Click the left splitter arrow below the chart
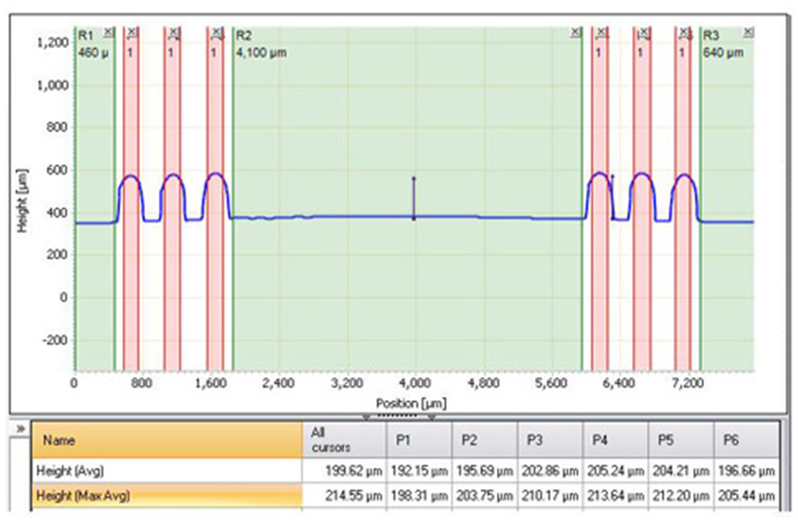Image resolution: width=798 pixels, height=532 pixels. point(365,418)
